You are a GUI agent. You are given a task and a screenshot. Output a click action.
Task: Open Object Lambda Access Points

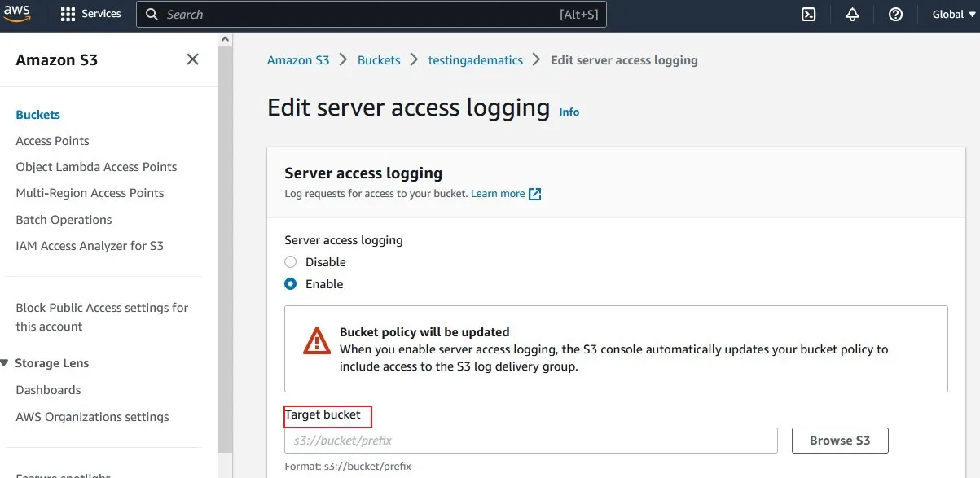click(96, 167)
